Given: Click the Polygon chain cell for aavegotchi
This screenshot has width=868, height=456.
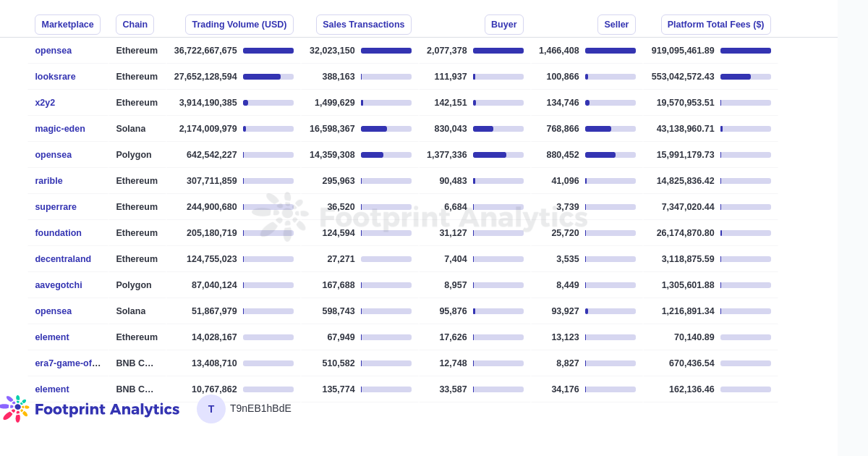Looking at the screenshot, I should pyautogui.click(x=134, y=285).
